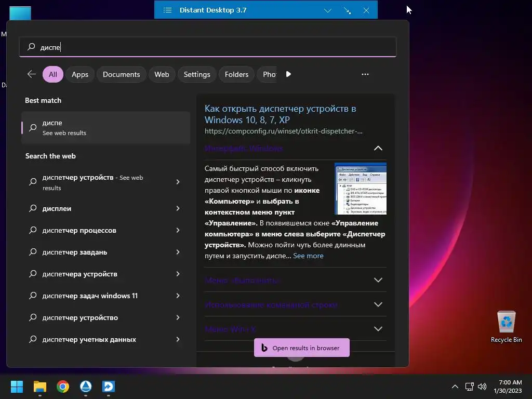This screenshot has width=532, height=399.
Task: Expand arrow next to 'диспетчер задач windows 11'
Action: pos(178,296)
